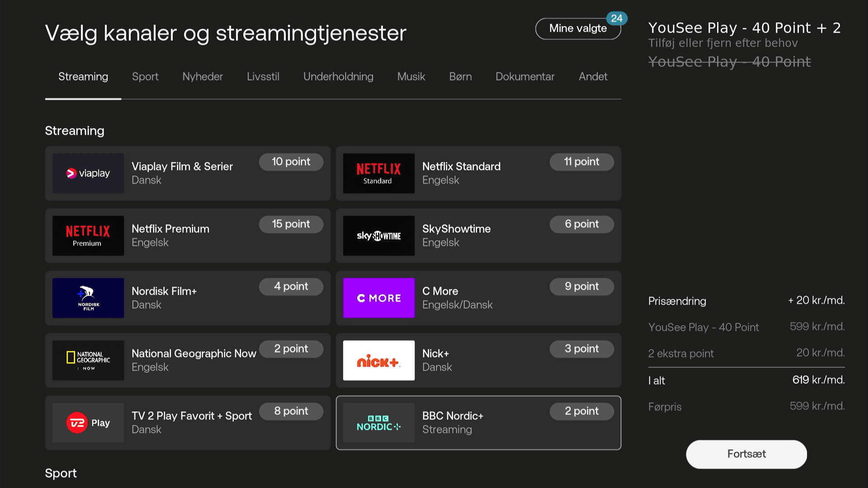The height and width of the screenshot is (488, 868).
Task: Click the 10 point Viaplay badge
Action: pyautogui.click(x=291, y=162)
